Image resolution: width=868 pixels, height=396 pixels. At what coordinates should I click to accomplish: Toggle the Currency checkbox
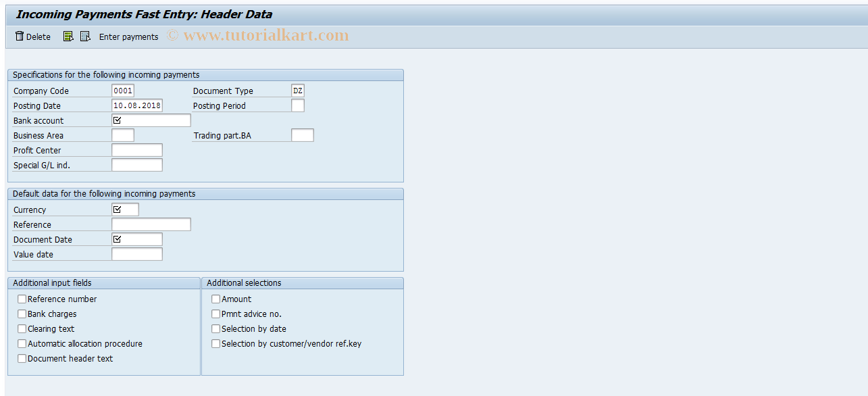[x=117, y=209]
